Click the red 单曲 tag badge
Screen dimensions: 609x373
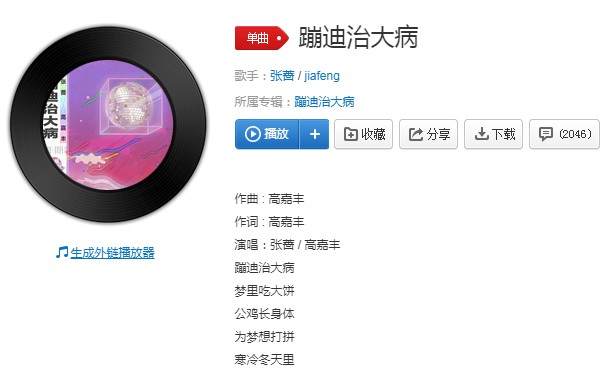[262, 38]
